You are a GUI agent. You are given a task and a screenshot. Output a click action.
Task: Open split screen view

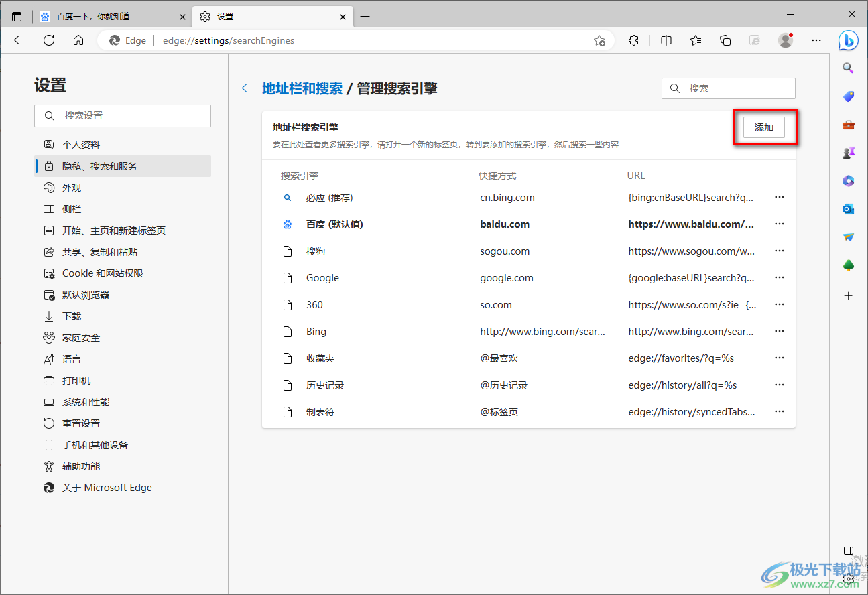[666, 40]
